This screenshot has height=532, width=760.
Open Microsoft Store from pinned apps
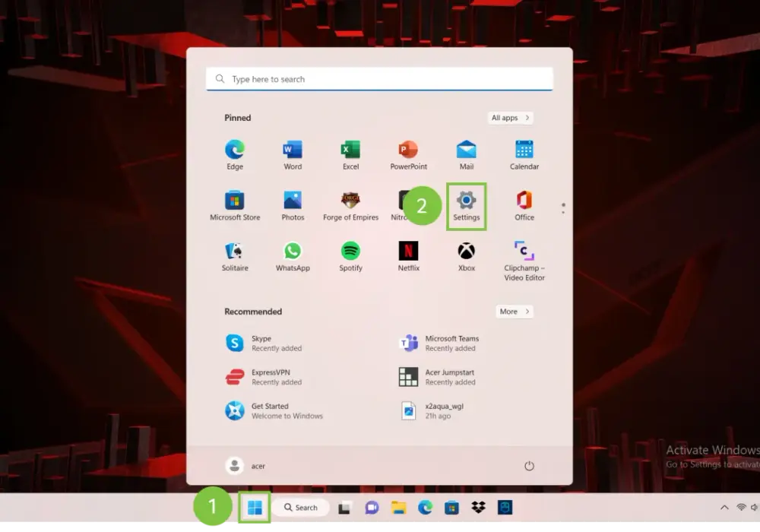click(235, 207)
